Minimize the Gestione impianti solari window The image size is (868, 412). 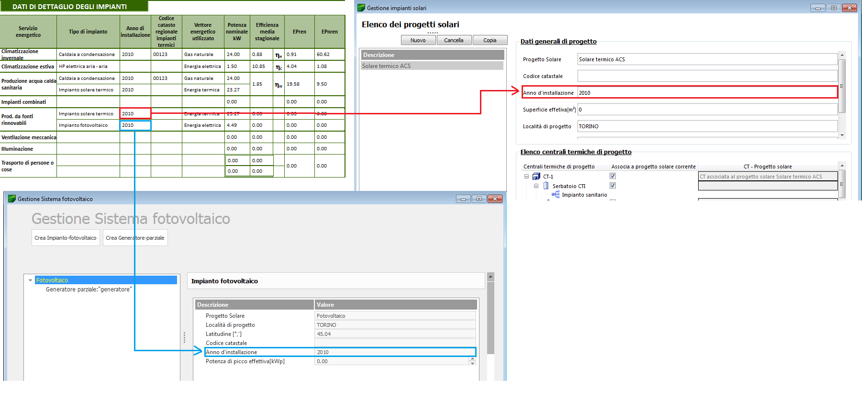818,8
